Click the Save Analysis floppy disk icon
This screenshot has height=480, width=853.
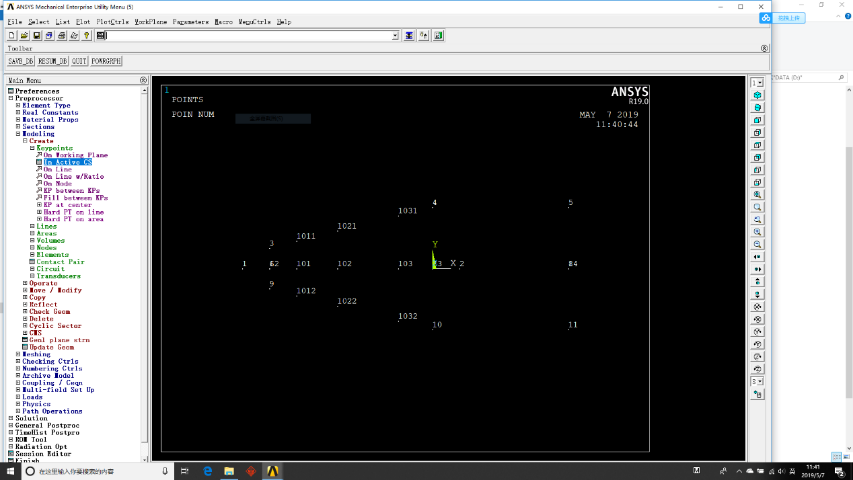pos(37,35)
